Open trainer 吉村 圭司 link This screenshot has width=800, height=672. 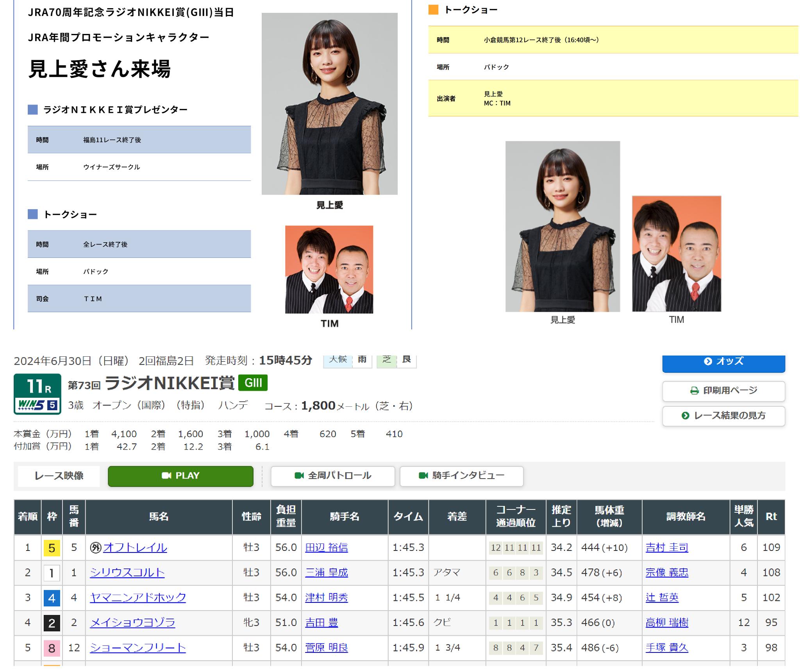(x=666, y=547)
